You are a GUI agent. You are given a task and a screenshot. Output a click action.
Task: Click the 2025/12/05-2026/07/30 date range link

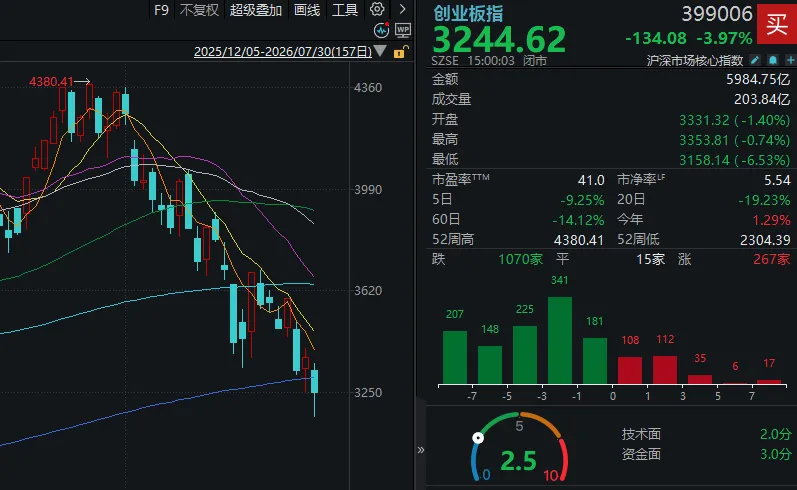point(283,52)
